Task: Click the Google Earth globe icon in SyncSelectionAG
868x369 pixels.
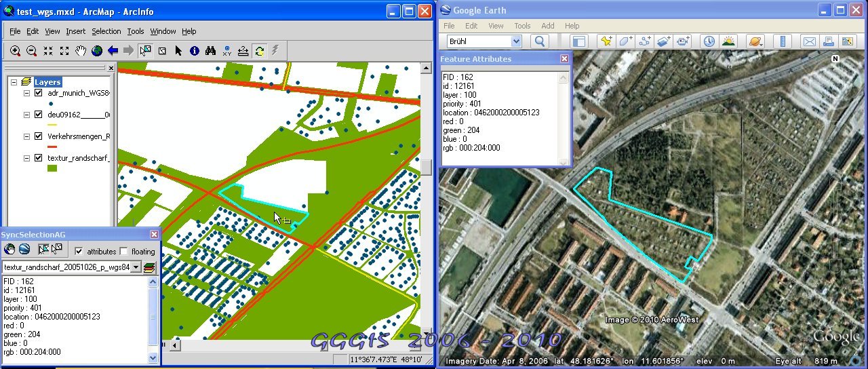Action: [24, 250]
